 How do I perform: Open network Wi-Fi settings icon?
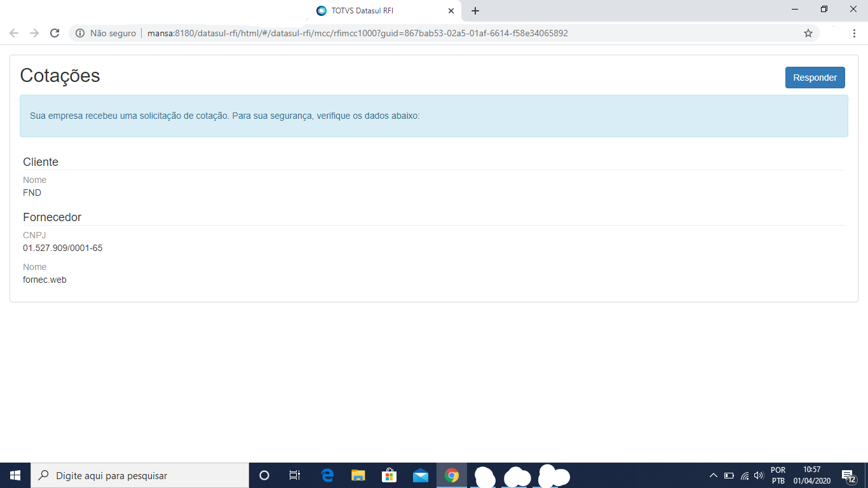745,475
